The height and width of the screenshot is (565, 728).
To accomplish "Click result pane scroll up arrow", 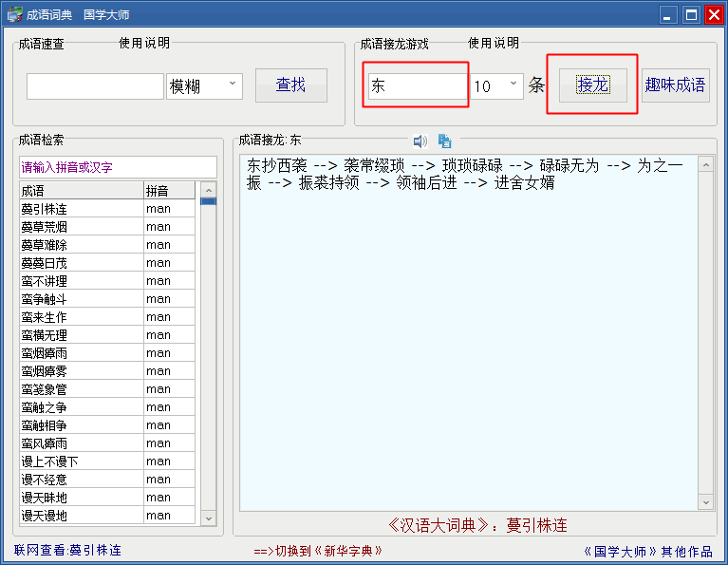I will click(x=706, y=164).
